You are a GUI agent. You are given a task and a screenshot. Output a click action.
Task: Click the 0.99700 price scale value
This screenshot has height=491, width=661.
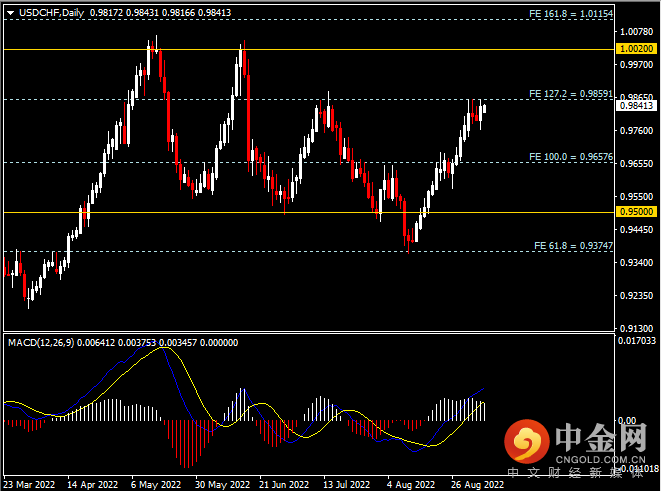point(636,64)
